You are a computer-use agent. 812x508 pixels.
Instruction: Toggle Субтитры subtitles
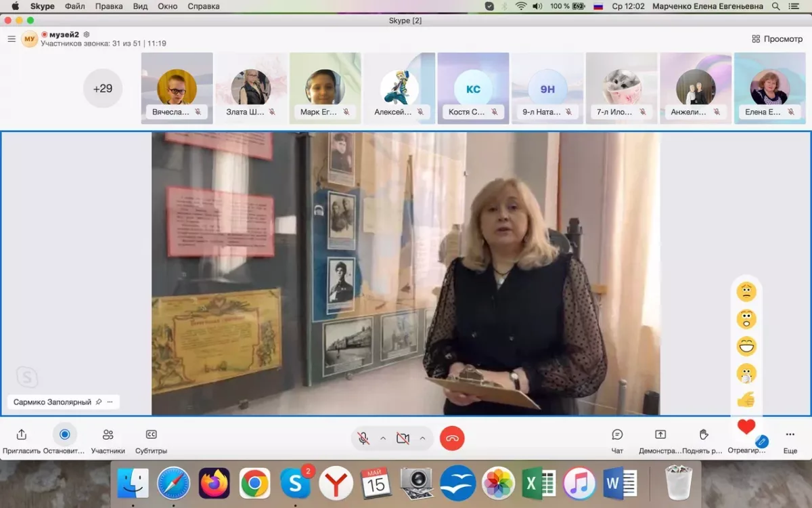[151, 435]
